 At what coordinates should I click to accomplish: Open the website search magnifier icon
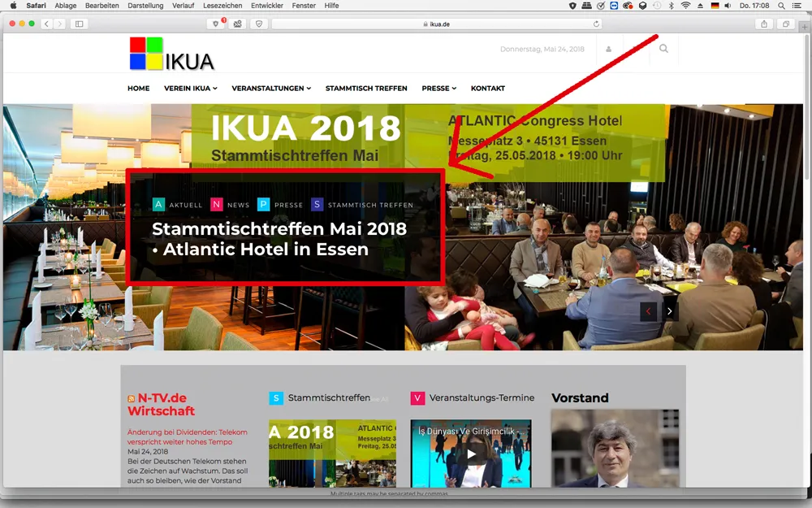(x=663, y=49)
